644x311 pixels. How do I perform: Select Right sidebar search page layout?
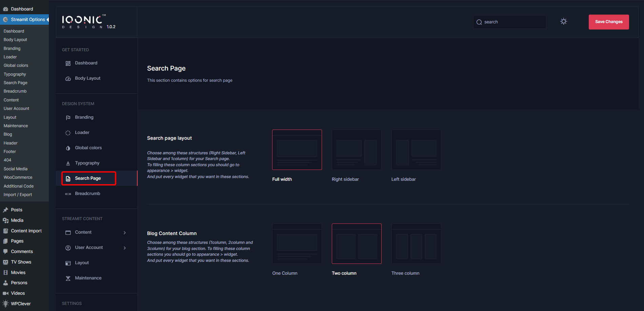pos(357,150)
